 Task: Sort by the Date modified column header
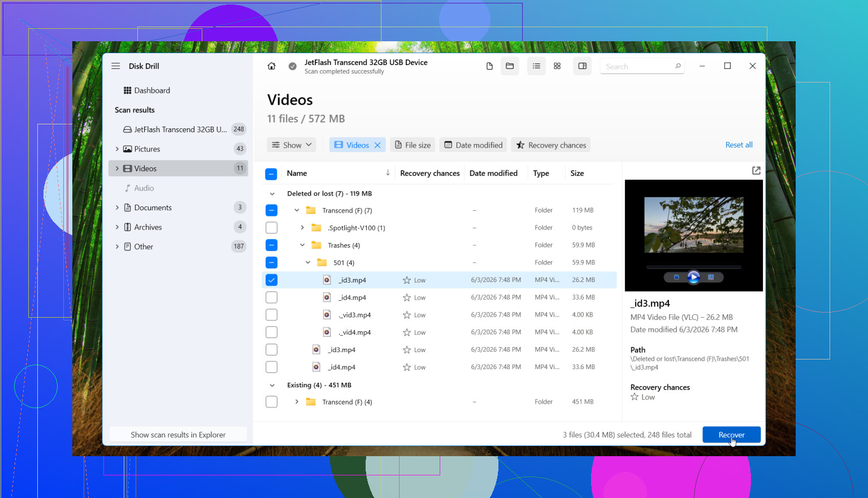[x=493, y=174]
